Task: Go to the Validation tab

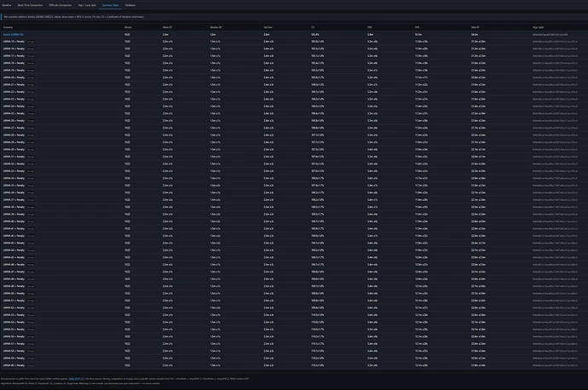Action: (x=130, y=5)
